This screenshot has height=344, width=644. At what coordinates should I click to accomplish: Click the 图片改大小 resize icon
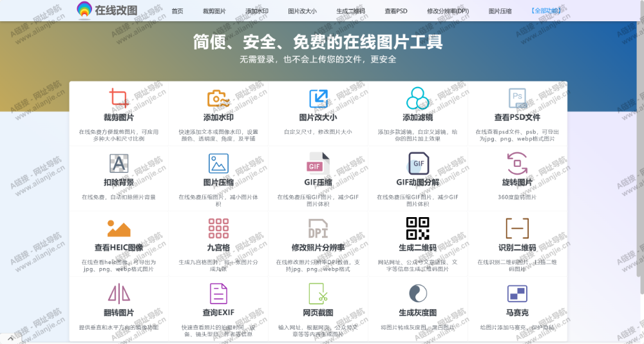pyautogui.click(x=318, y=99)
